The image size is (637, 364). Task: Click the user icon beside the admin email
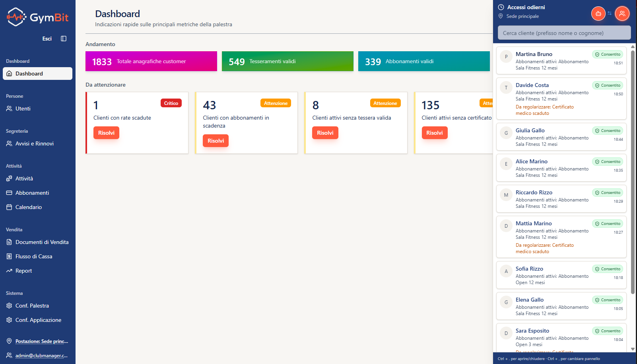tap(9, 355)
